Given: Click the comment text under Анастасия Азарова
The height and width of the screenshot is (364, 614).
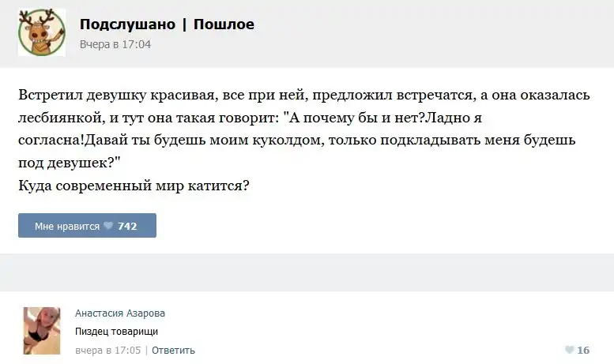Looking at the screenshot, I should (x=116, y=332).
